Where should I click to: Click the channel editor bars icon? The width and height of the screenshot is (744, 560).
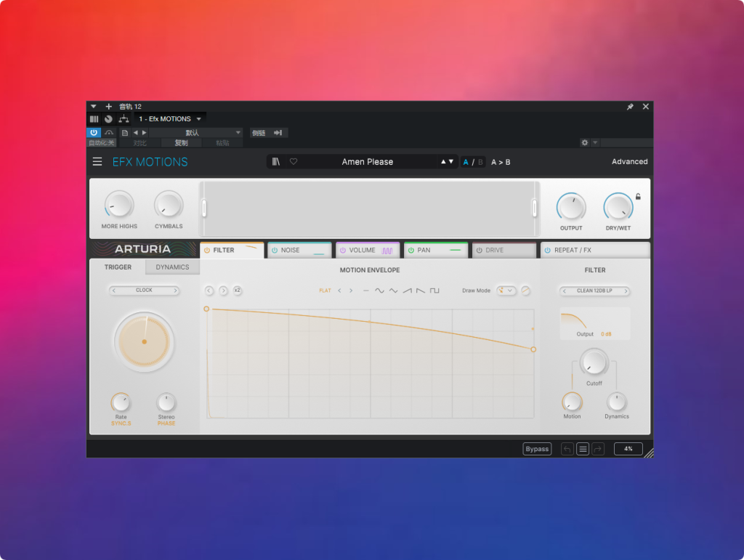[x=94, y=119]
